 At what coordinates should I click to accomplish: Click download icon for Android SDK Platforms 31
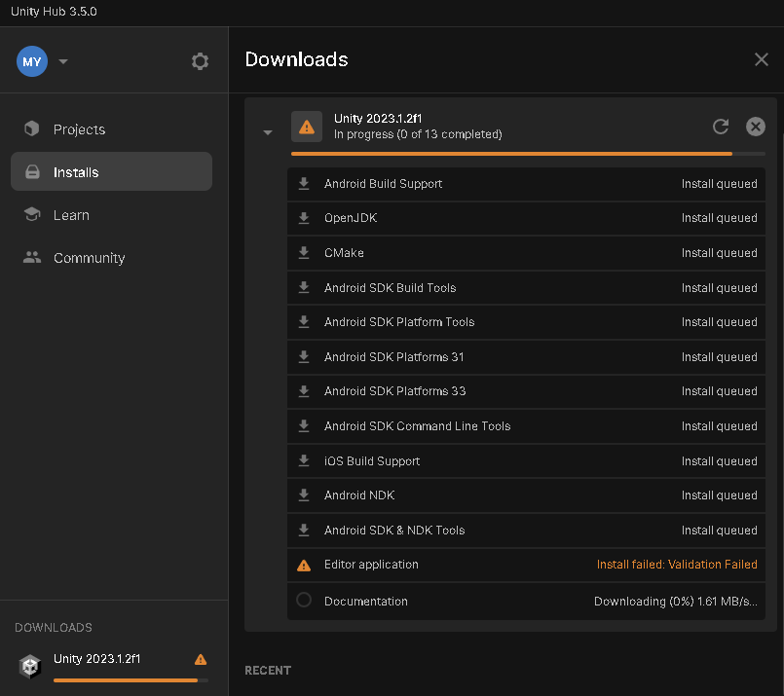[x=304, y=356]
